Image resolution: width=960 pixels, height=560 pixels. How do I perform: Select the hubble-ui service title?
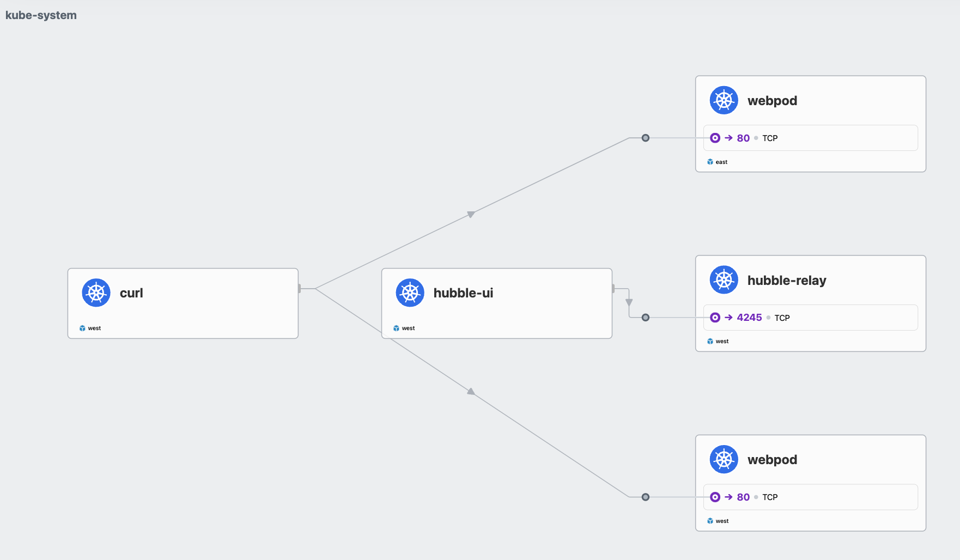click(x=463, y=293)
